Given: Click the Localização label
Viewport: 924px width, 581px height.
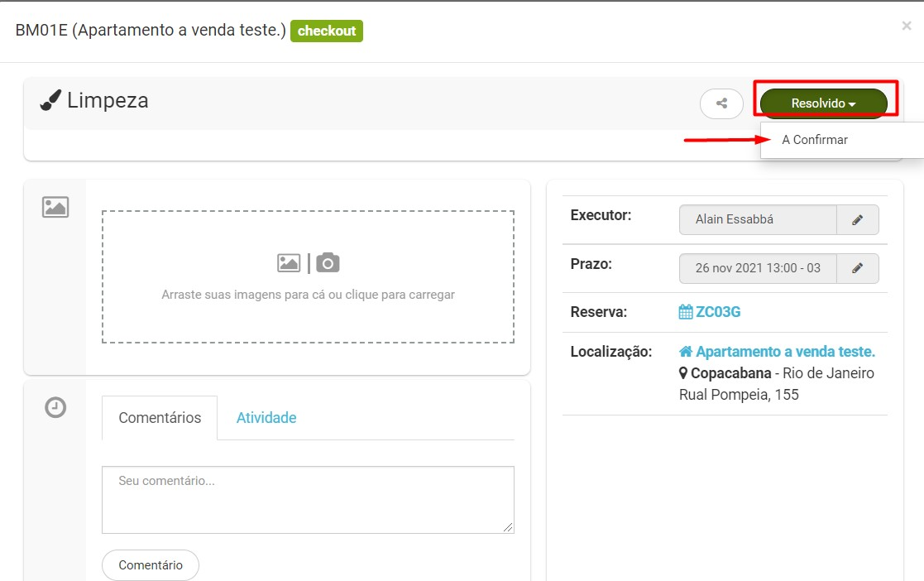Looking at the screenshot, I should click(x=611, y=352).
